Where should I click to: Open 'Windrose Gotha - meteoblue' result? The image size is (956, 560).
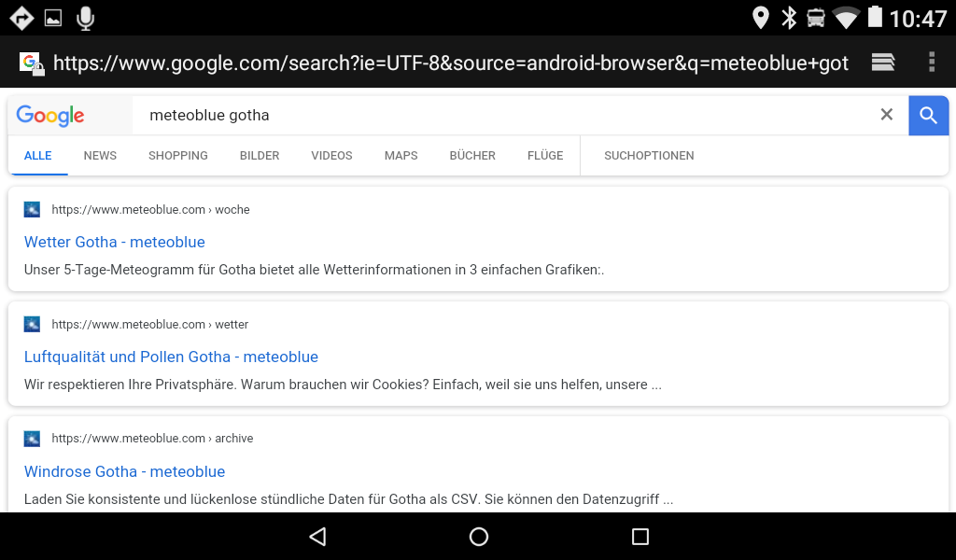coord(124,472)
